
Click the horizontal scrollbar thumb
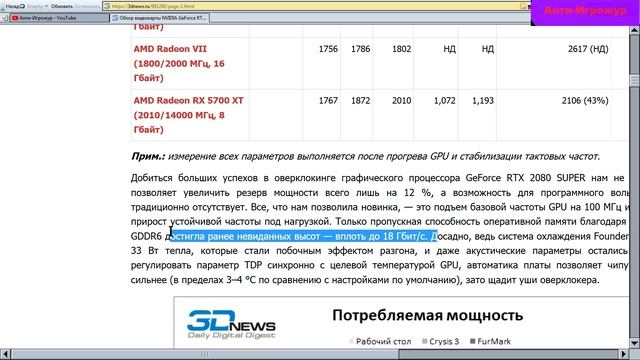click(x=204, y=354)
